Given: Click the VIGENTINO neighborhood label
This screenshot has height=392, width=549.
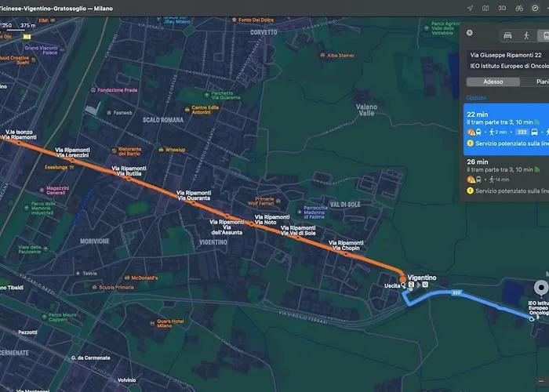Looking at the screenshot, I should [213, 242].
